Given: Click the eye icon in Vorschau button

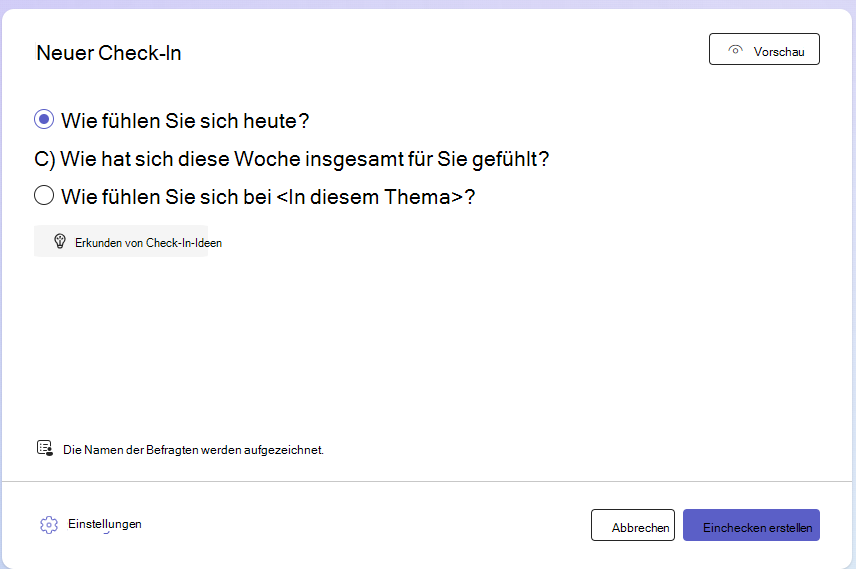Looking at the screenshot, I should point(735,50).
